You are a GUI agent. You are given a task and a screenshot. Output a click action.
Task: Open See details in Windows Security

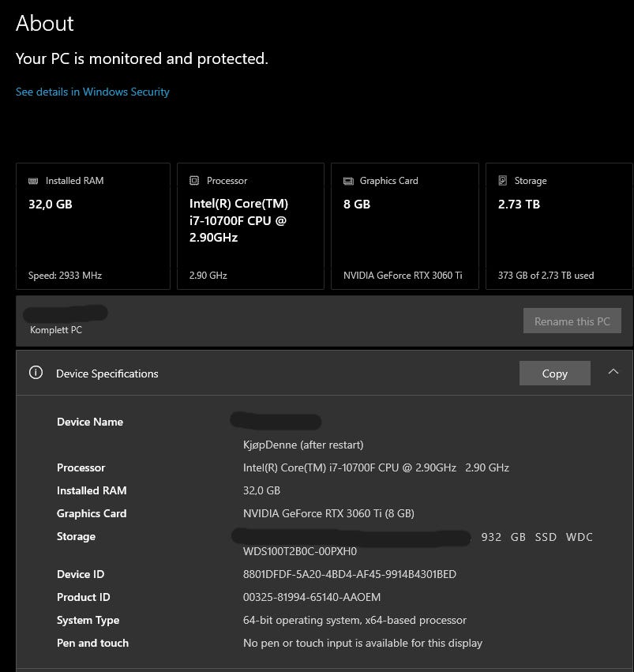[92, 92]
